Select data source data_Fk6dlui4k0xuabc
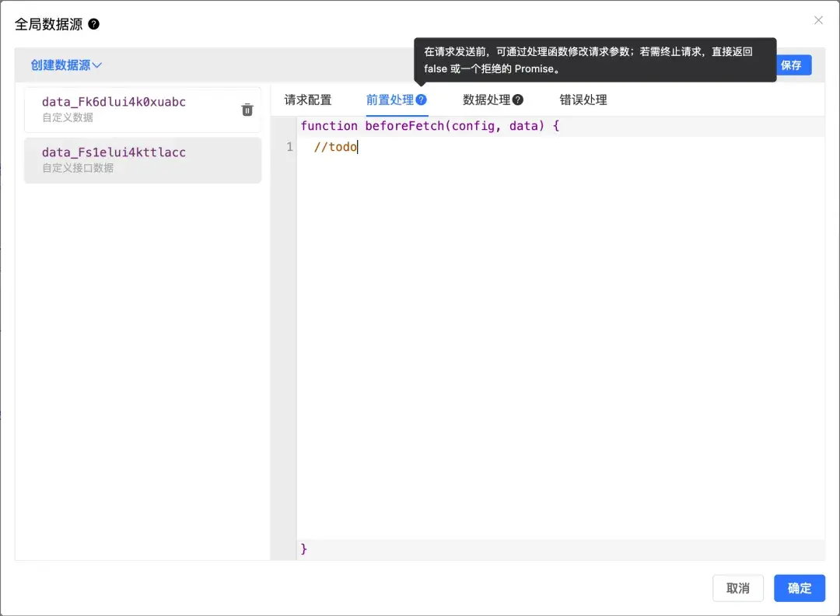Viewport: 840px width, 616px height. click(x=114, y=102)
